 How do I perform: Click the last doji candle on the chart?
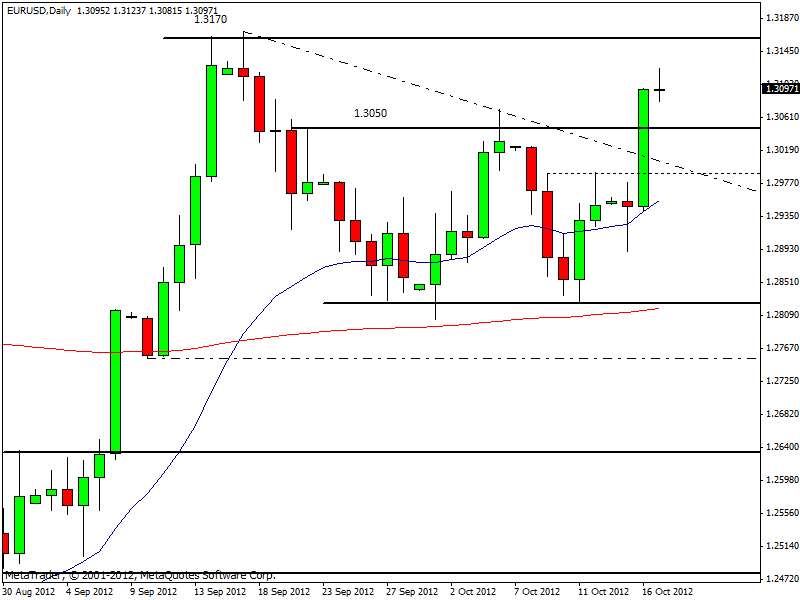660,89
